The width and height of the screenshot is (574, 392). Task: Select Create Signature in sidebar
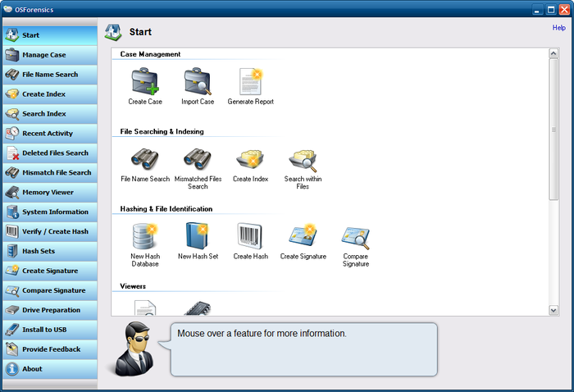(50, 271)
